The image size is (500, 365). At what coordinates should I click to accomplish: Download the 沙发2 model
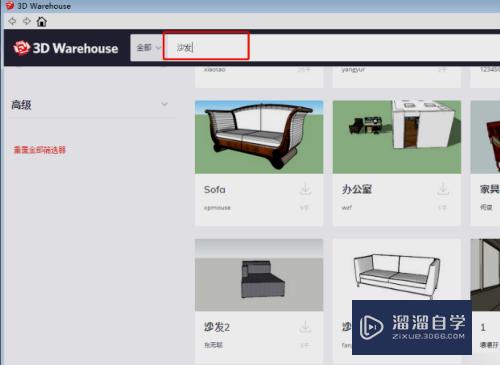pyautogui.click(x=305, y=327)
